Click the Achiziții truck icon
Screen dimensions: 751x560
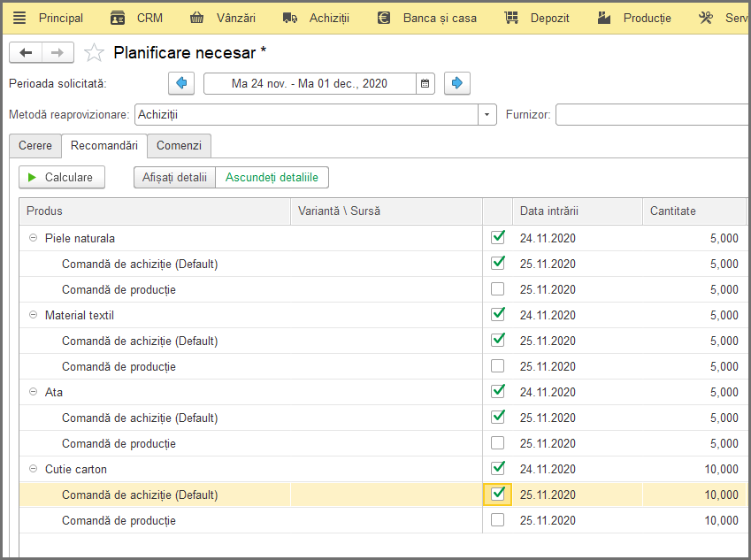(290, 19)
